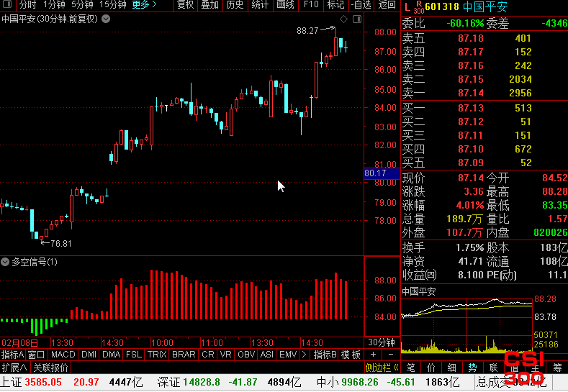Viewport: 568px width, 392px height.
Task: Click the 窗口 window option
Action: pos(36,355)
